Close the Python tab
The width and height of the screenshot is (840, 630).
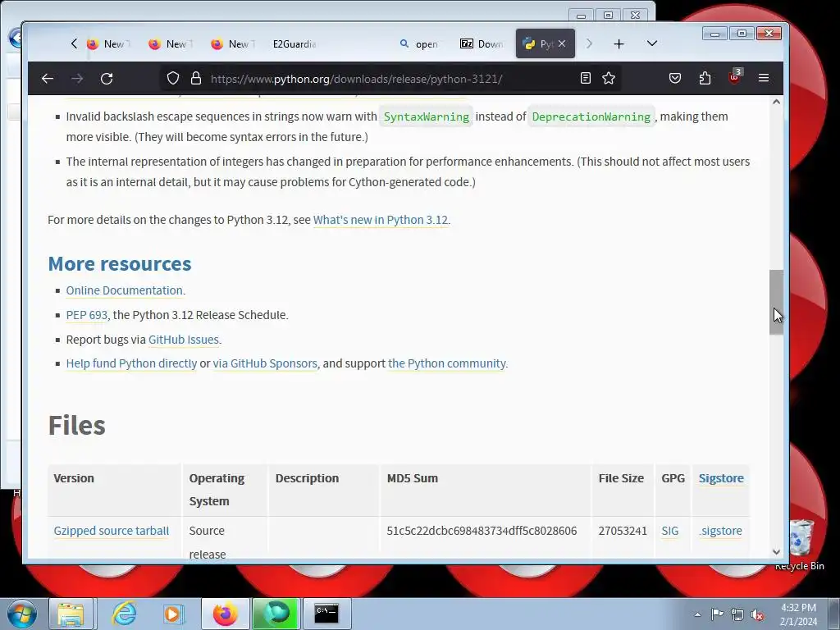pyautogui.click(x=561, y=44)
